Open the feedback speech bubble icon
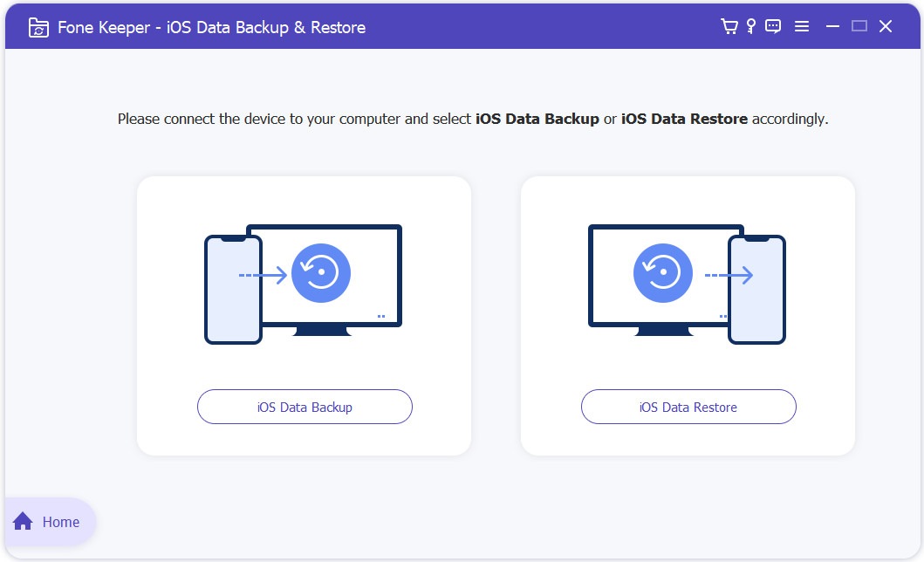924x562 pixels. pyautogui.click(x=772, y=26)
